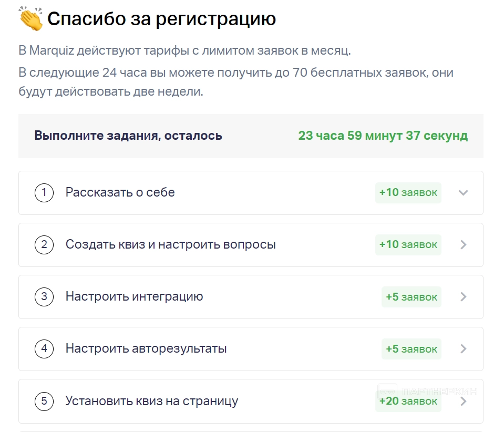Open arrow next to "Создать квиз и настроить вопросы"
The image size is (504, 432).
pyautogui.click(x=463, y=245)
